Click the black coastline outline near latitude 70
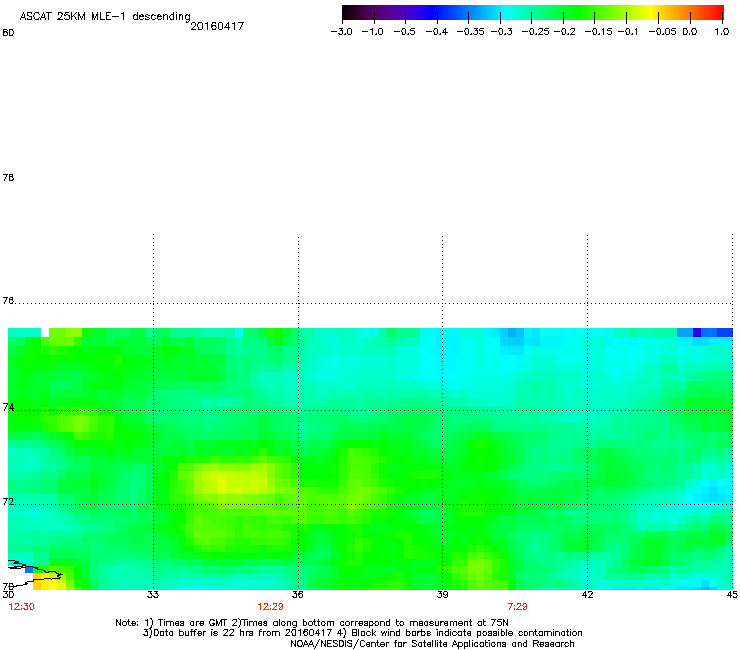740x650 pixels. [x=35, y=572]
